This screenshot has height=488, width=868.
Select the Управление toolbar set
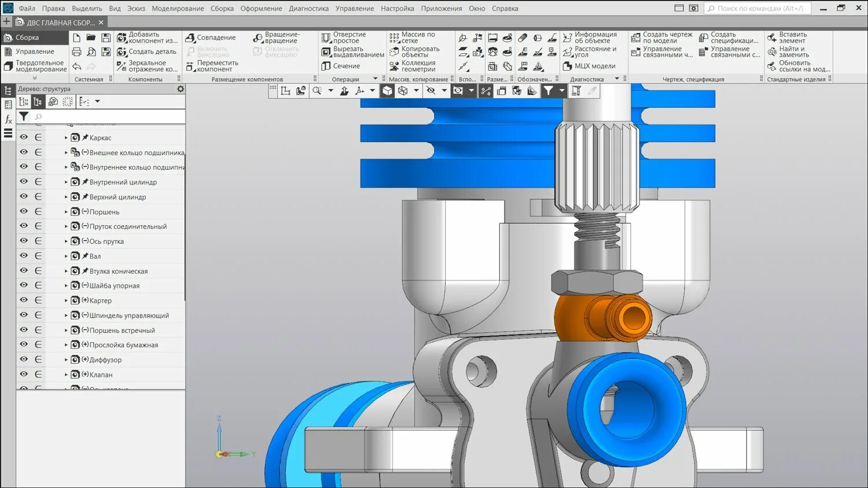(34, 52)
